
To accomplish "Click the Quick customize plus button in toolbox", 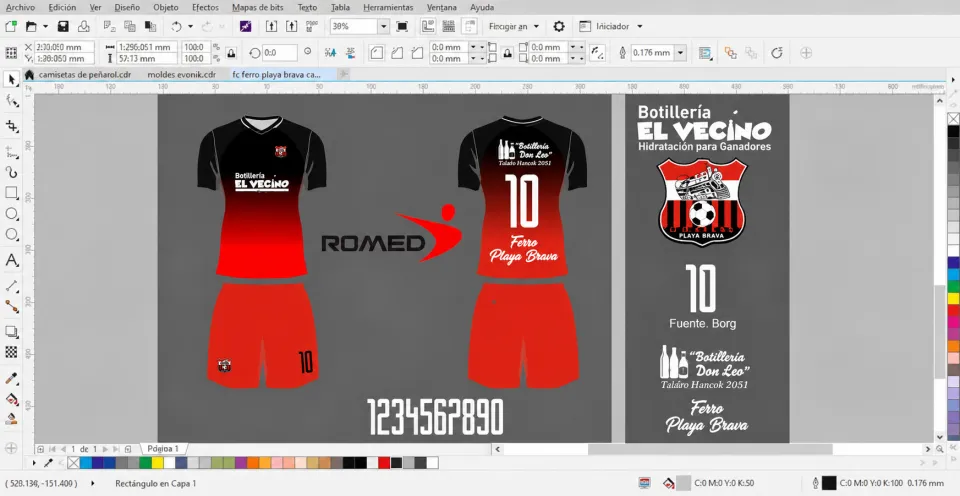I will [x=11, y=448].
